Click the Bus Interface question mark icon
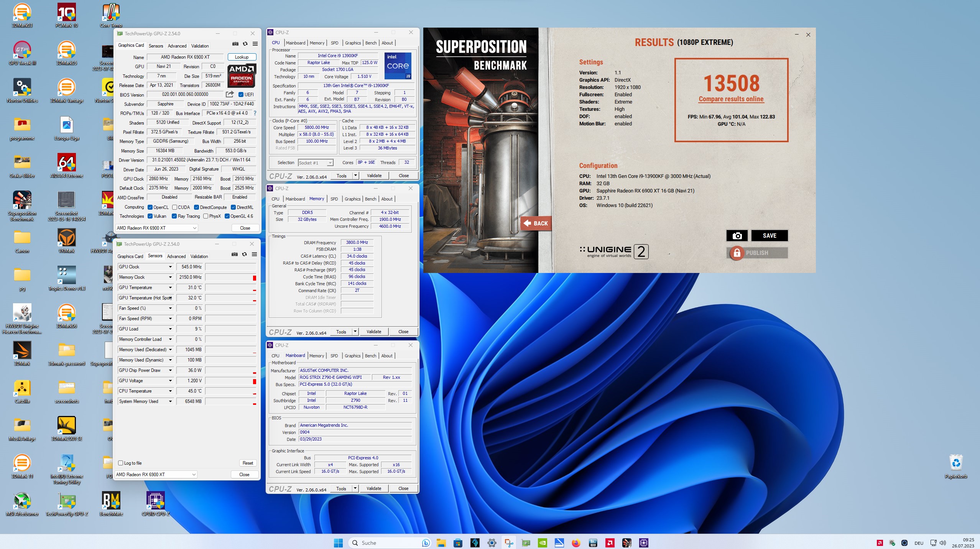Screen dimensions: 980x549 [255, 113]
